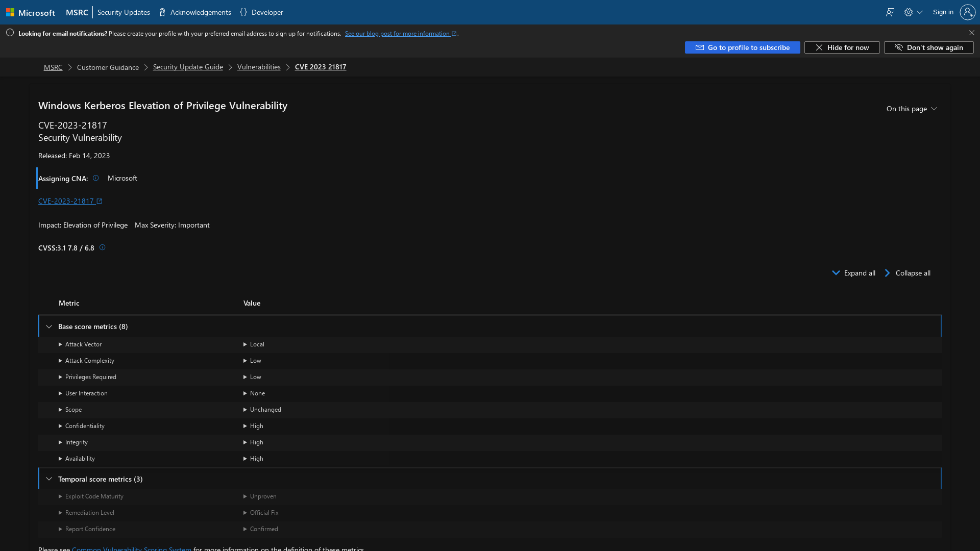The width and height of the screenshot is (980, 551).
Task: Open the MSRC home link in header
Action: (x=77, y=12)
